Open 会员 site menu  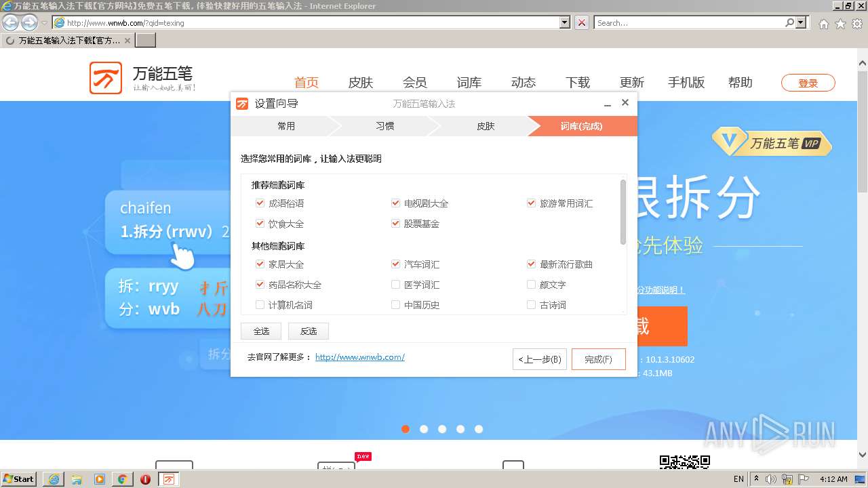pos(415,83)
